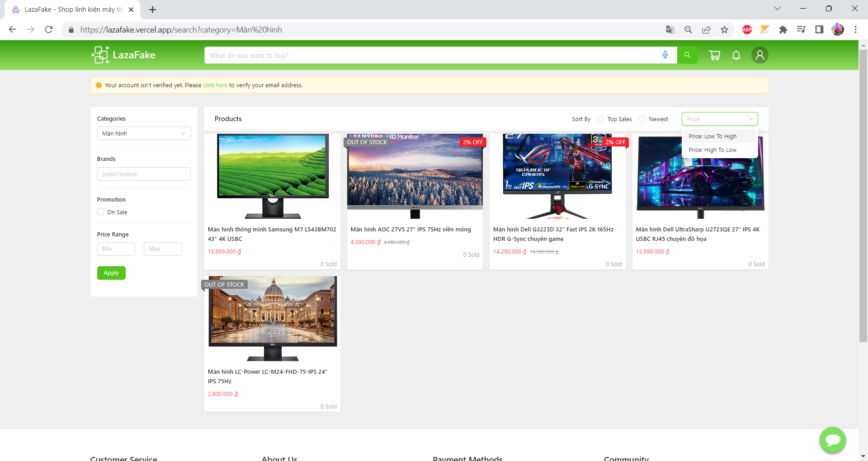Image resolution: width=868 pixels, height=461 pixels.
Task: Click the Google Translate icon in address bar
Action: pyautogui.click(x=670, y=29)
